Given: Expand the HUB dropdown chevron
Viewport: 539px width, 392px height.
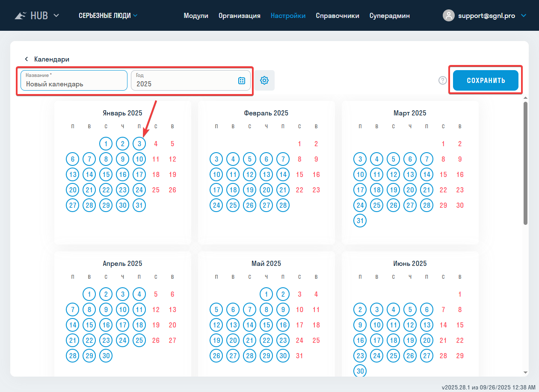Looking at the screenshot, I should click(56, 16).
